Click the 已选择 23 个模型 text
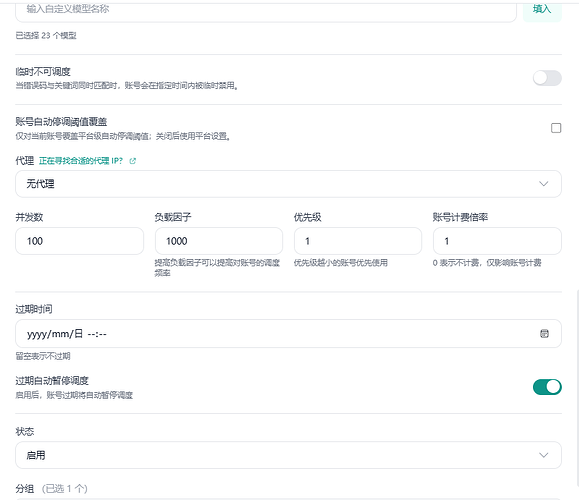This screenshot has width=579, height=500. pos(46,35)
